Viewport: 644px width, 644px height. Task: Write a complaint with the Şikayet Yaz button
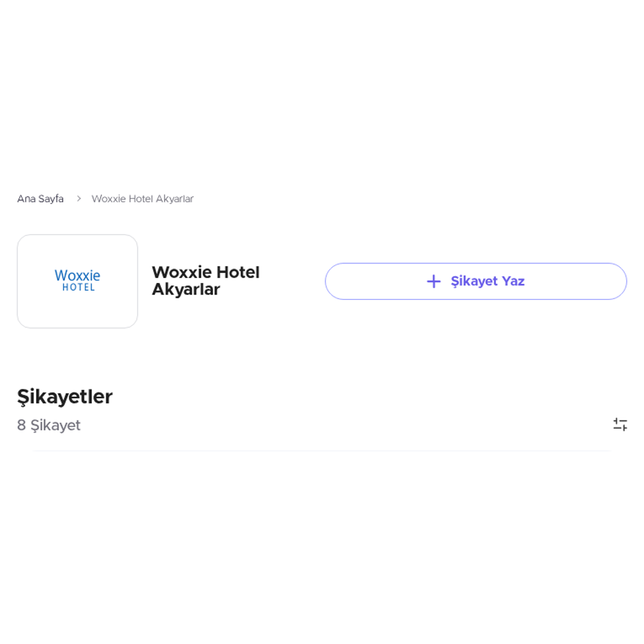pos(475,281)
